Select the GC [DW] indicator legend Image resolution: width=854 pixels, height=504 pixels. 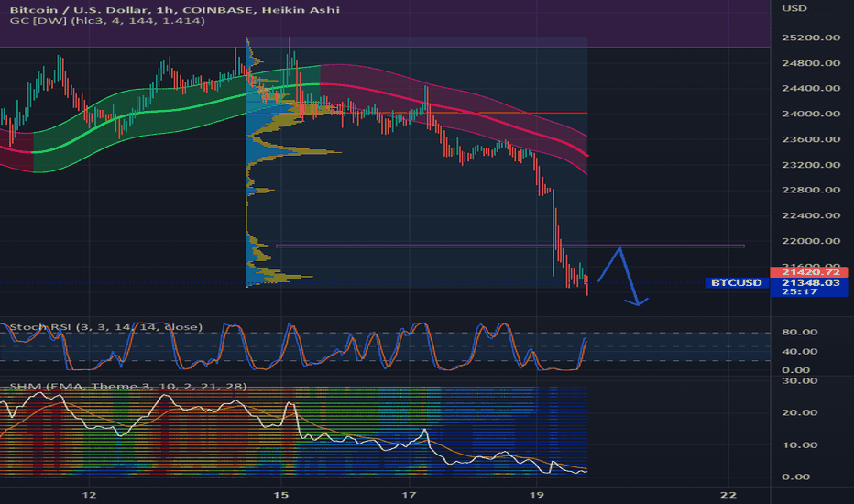(107, 21)
